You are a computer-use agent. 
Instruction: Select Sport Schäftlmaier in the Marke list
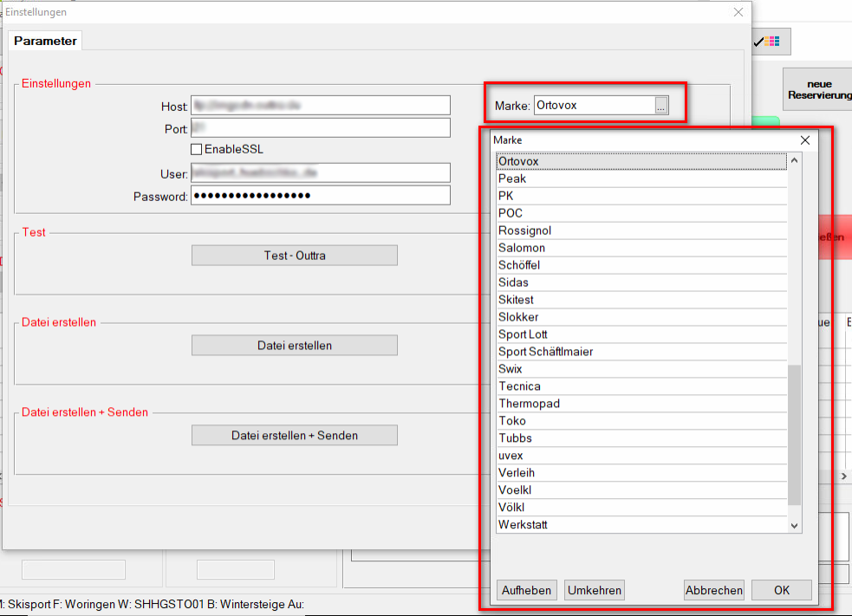641,352
